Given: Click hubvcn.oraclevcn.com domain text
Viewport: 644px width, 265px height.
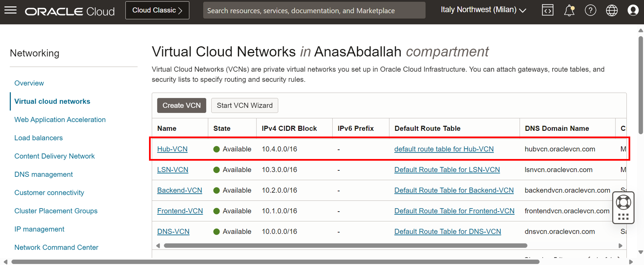Looking at the screenshot, I should click(560, 149).
